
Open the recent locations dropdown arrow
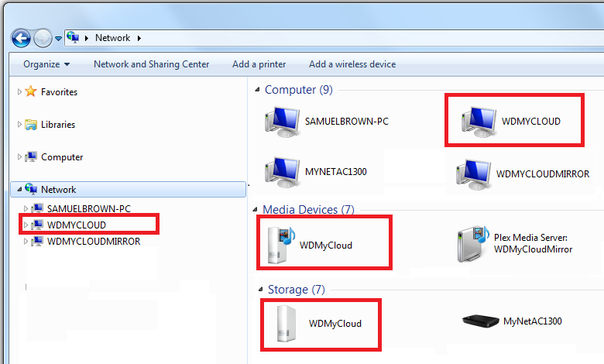(58, 39)
